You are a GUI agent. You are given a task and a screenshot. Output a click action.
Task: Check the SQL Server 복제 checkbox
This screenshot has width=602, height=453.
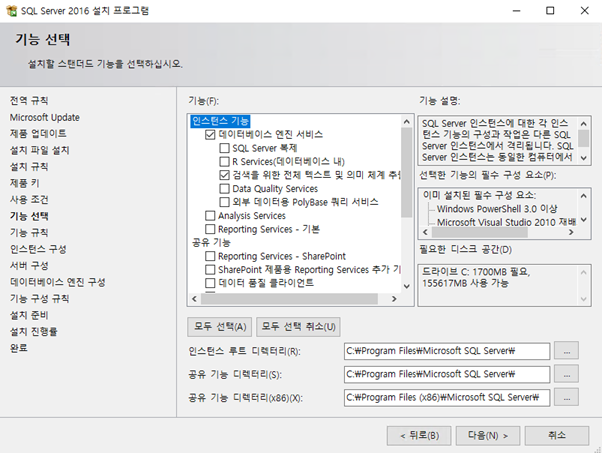[x=224, y=148]
